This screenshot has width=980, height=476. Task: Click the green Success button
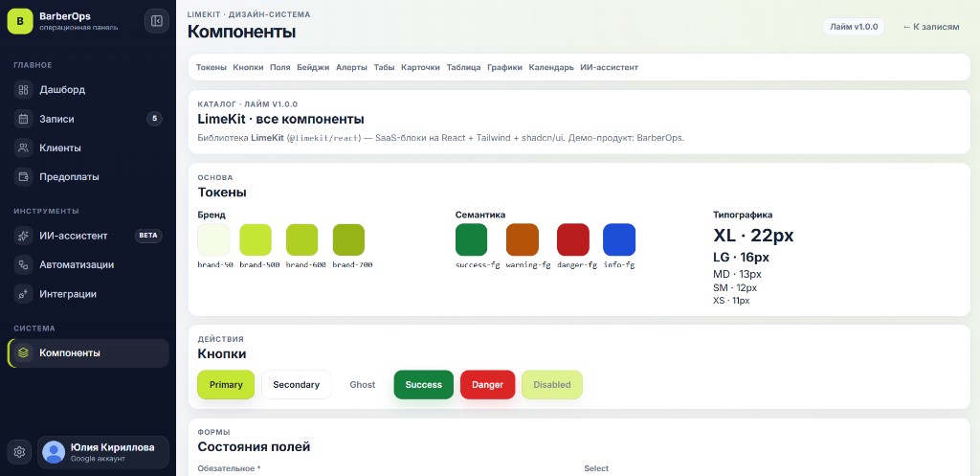coord(424,385)
